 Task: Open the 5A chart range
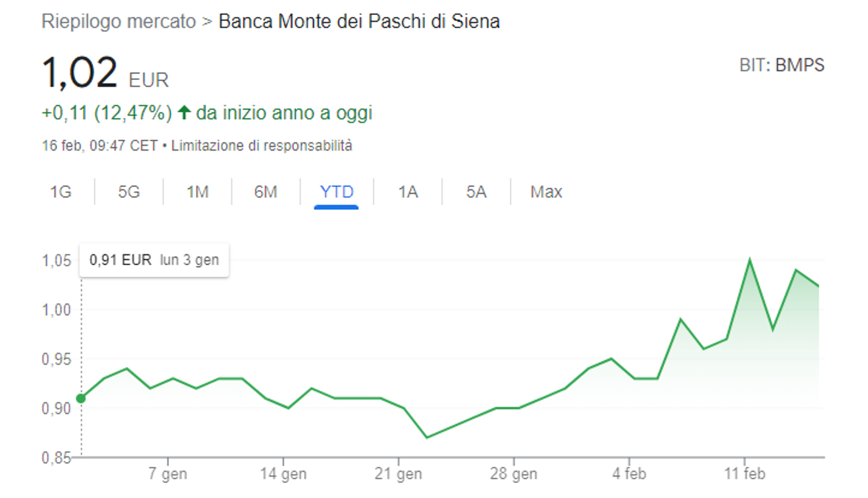point(476,192)
